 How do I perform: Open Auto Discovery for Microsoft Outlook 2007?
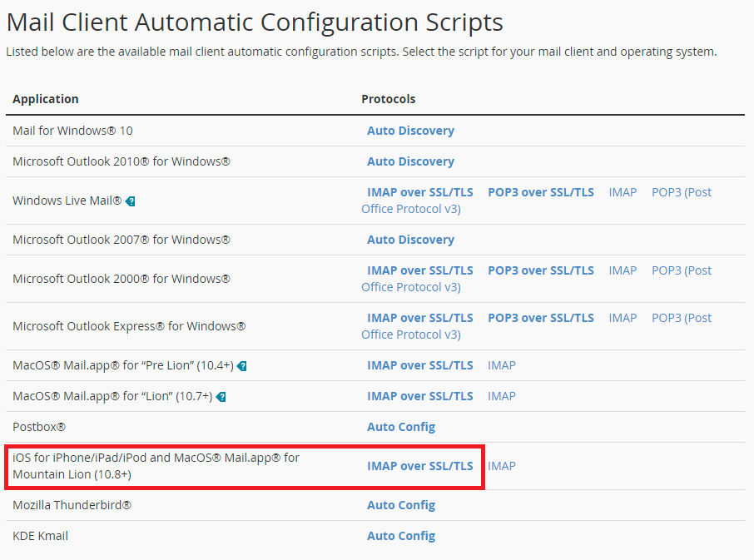point(410,240)
